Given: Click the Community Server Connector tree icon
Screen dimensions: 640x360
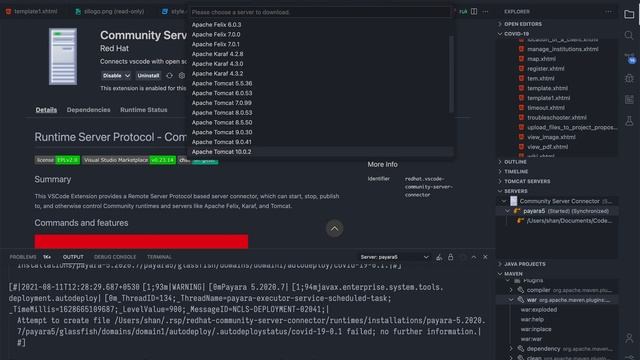Looking at the screenshot, I should click(x=513, y=201).
